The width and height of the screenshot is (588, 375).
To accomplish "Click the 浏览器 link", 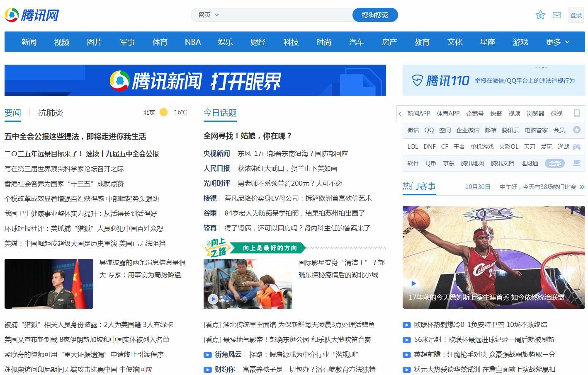I will 535,114.
